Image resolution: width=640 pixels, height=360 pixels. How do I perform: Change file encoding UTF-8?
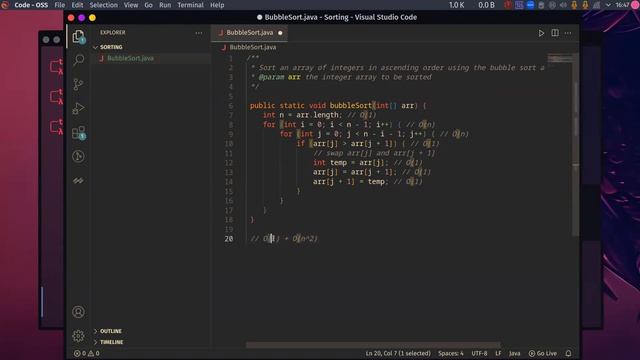(479, 353)
